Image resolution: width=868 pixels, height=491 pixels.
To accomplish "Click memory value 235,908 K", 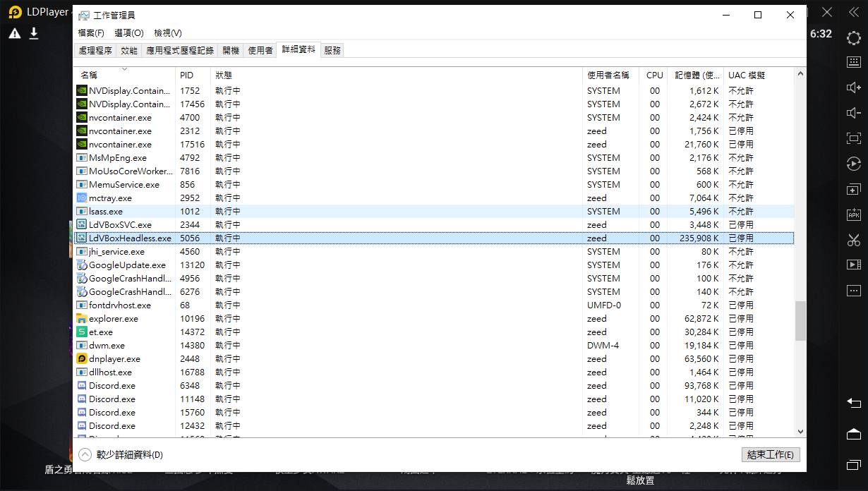I will point(699,238).
